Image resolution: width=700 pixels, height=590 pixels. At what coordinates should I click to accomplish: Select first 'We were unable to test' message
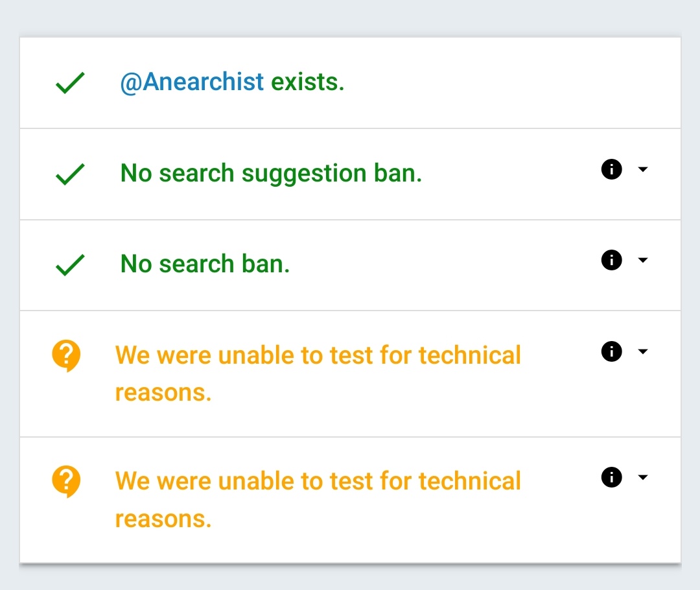(x=318, y=373)
